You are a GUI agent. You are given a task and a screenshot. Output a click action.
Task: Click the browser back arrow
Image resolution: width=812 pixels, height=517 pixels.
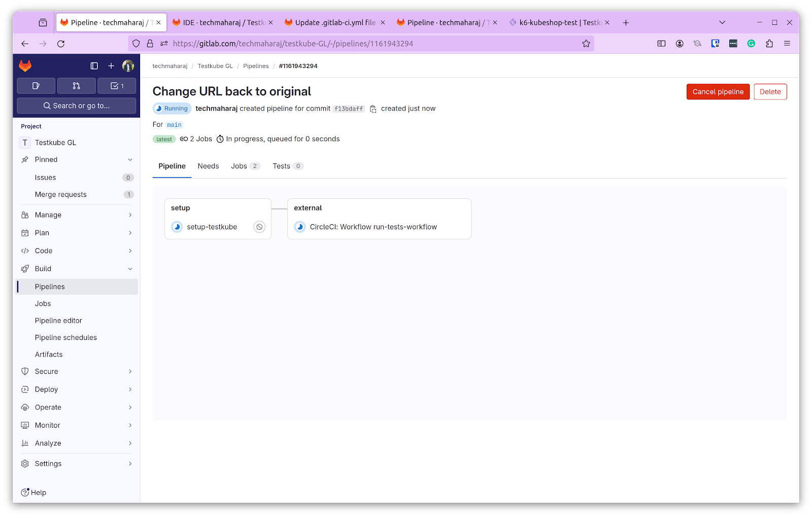[25, 44]
